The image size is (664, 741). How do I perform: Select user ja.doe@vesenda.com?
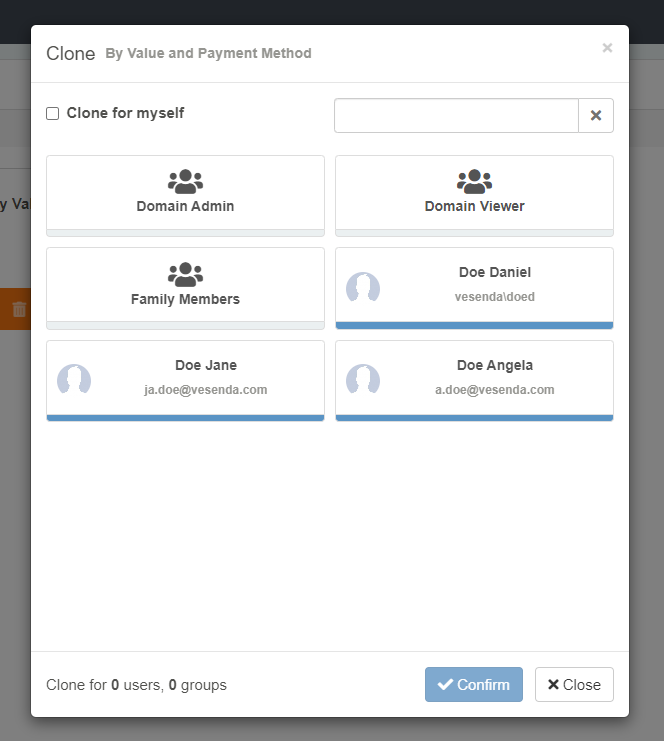[205, 390]
